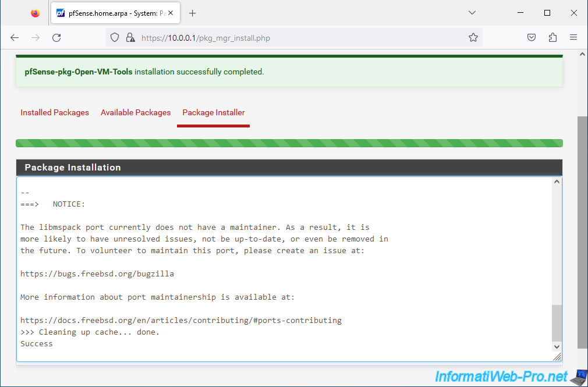Image resolution: width=588 pixels, height=387 pixels.
Task: Click the log textarea scrollbar thumb
Action: pyautogui.click(x=557, y=323)
